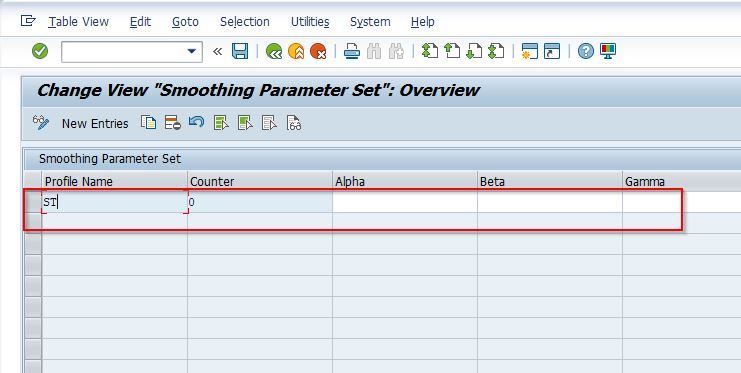Click the Copy As icon

(148, 123)
